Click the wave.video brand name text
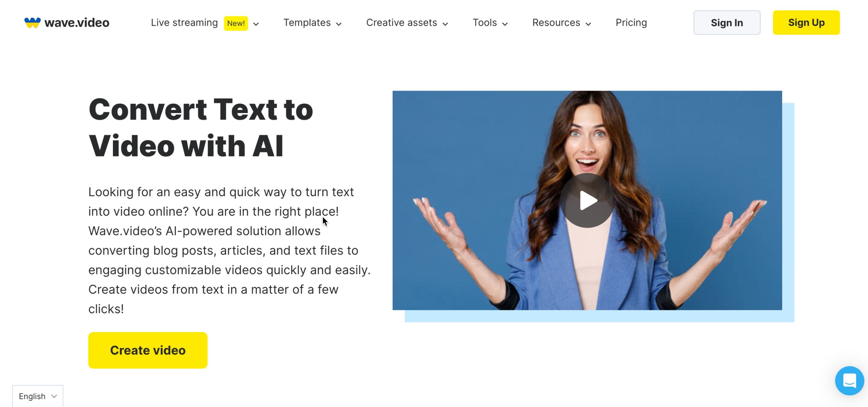Viewport: 868px width, 407px height. point(77,23)
